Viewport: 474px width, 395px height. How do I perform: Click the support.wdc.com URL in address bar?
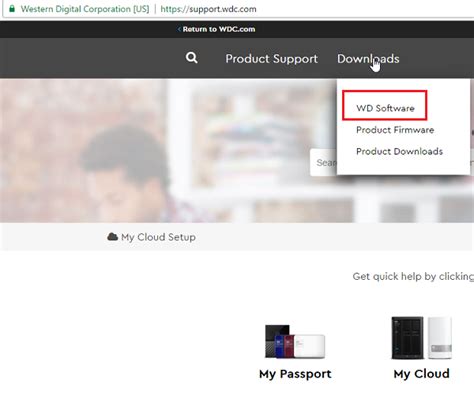point(208,9)
